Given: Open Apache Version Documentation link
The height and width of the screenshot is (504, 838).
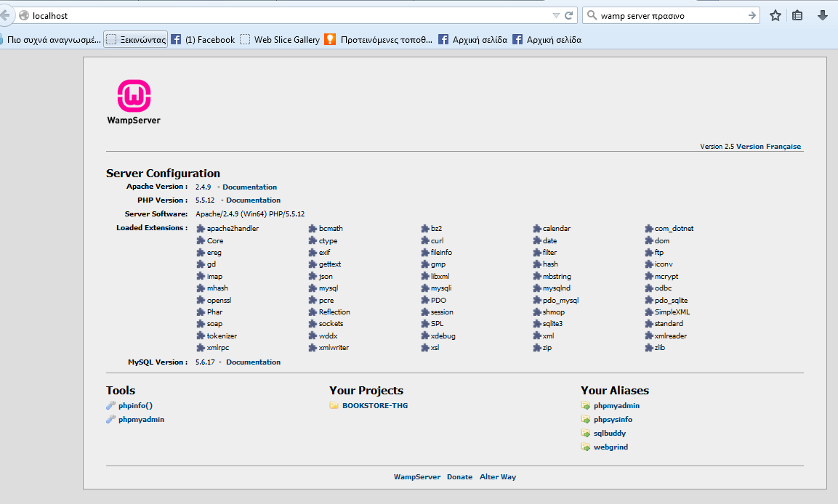Looking at the screenshot, I should point(249,187).
